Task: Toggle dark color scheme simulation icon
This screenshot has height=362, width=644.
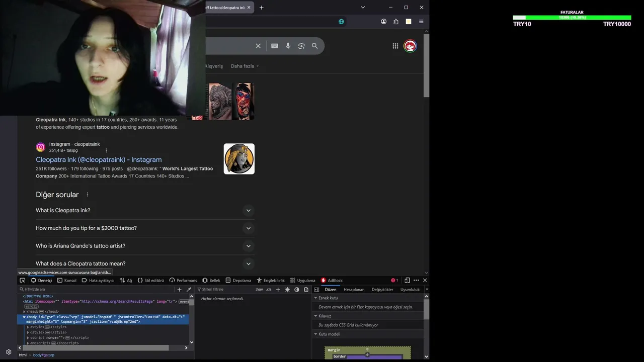Action: [297, 290]
